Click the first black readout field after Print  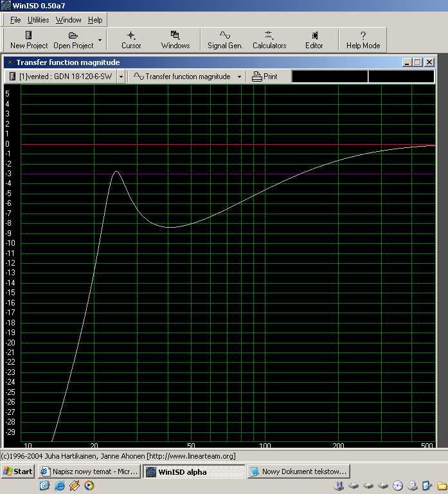coord(330,77)
